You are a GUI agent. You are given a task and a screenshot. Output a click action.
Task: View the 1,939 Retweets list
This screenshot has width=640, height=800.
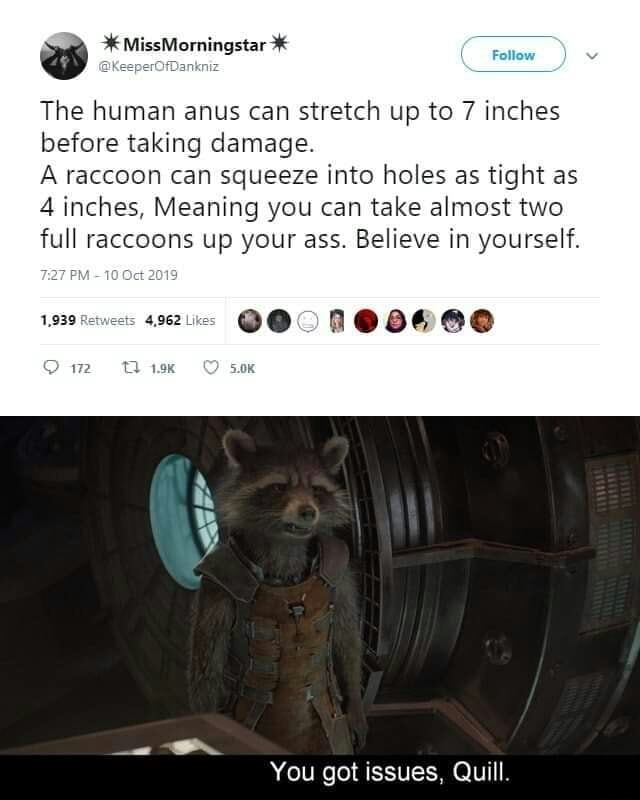pos(87,320)
